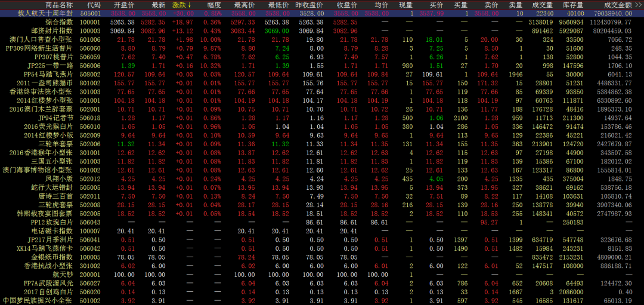
Task: Click the 现量 column header
Action: pos(406,5)
